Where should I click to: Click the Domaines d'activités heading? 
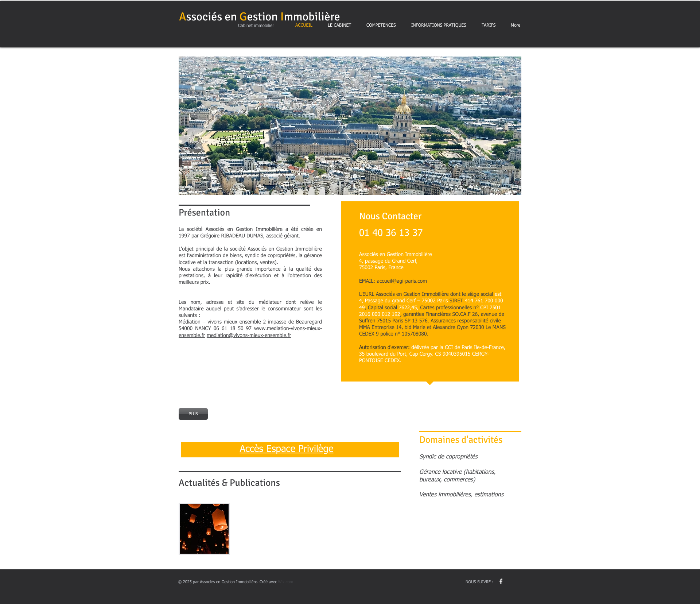[x=461, y=440]
